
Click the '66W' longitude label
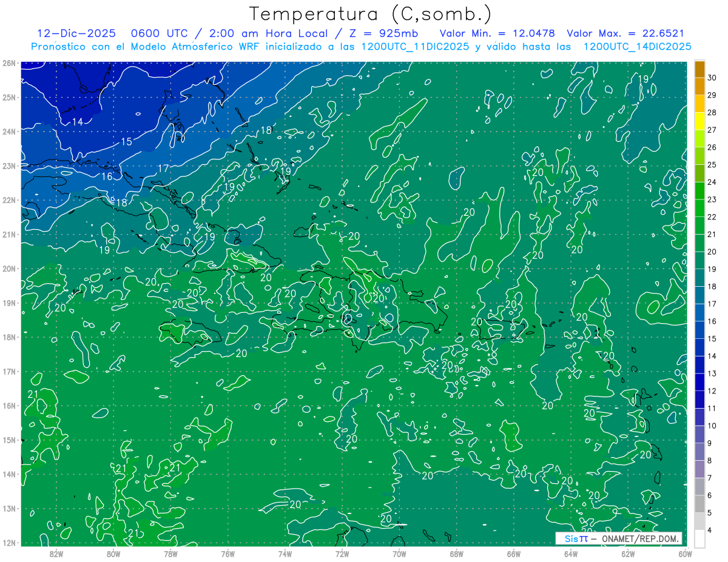coord(514,554)
